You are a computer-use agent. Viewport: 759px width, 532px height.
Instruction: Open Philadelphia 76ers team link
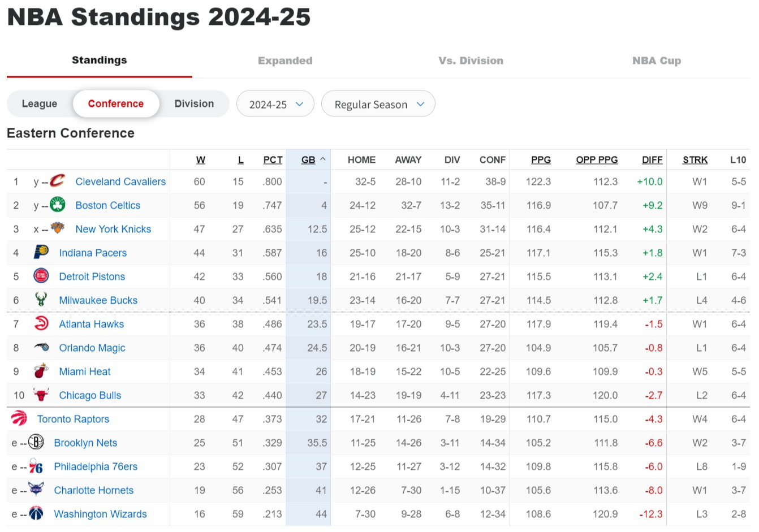point(96,466)
